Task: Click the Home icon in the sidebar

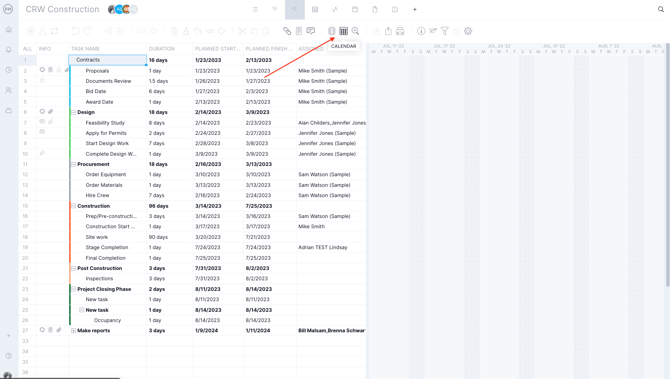Action: click(9, 29)
